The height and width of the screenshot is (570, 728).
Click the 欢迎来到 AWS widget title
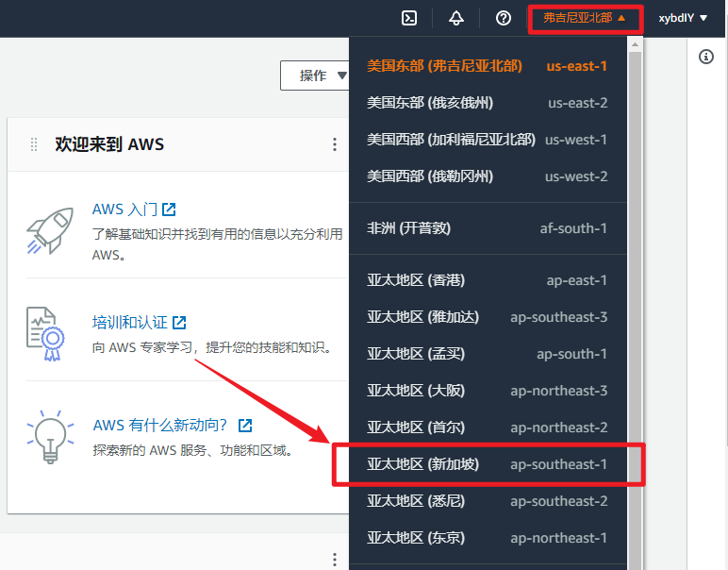109,144
